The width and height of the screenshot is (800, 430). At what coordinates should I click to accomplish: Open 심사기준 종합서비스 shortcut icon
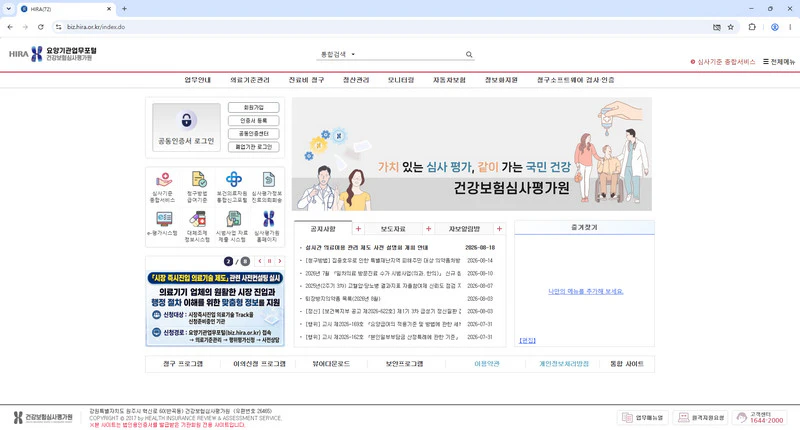(x=163, y=187)
